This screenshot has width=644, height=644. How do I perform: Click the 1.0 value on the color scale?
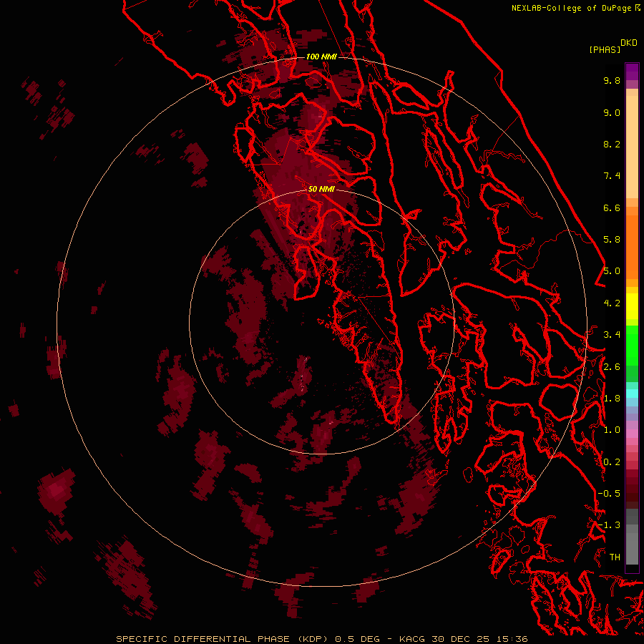click(x=612, y=430)
